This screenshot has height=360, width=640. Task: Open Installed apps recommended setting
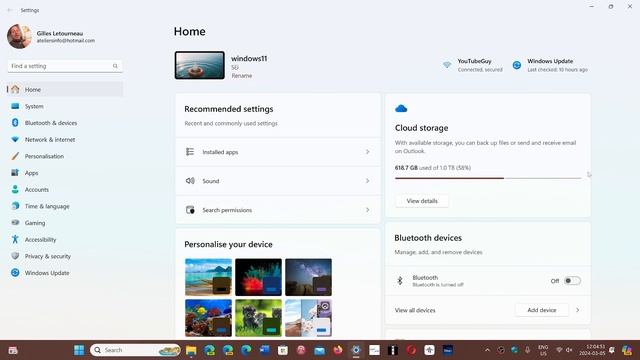click(278, 152)
